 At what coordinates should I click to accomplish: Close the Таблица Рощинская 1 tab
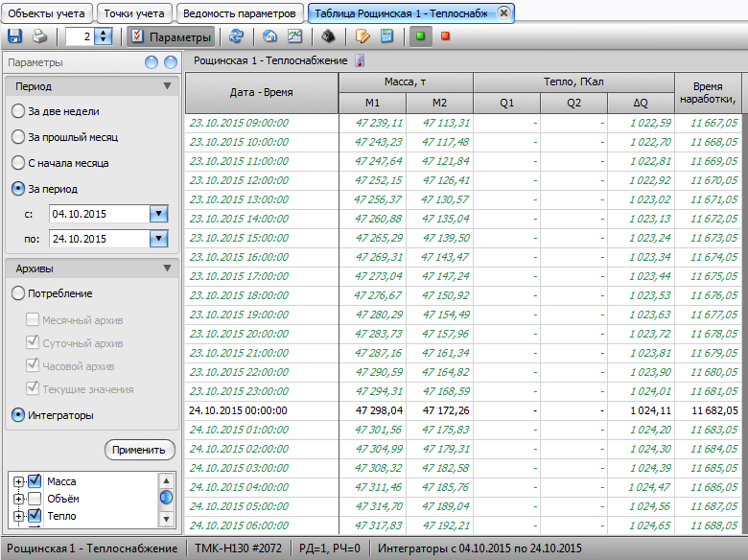pyautogui.click(x=503, y=13)
